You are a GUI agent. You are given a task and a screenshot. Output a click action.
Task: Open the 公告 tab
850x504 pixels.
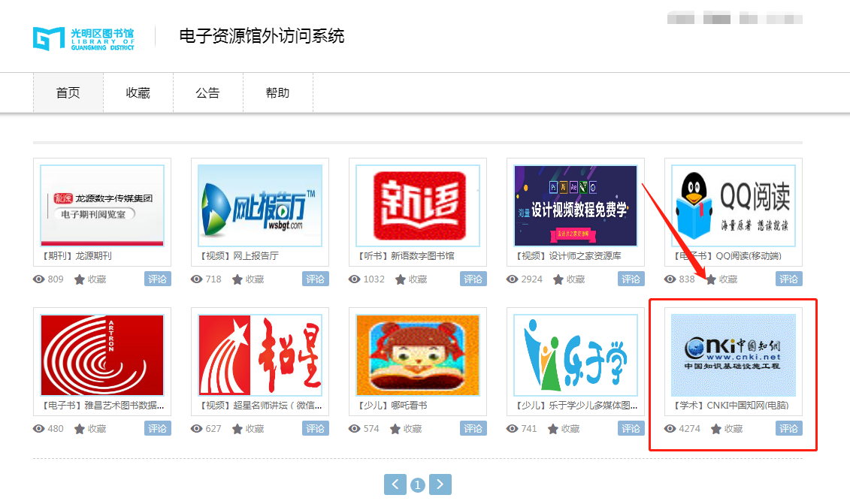[208, 92]
